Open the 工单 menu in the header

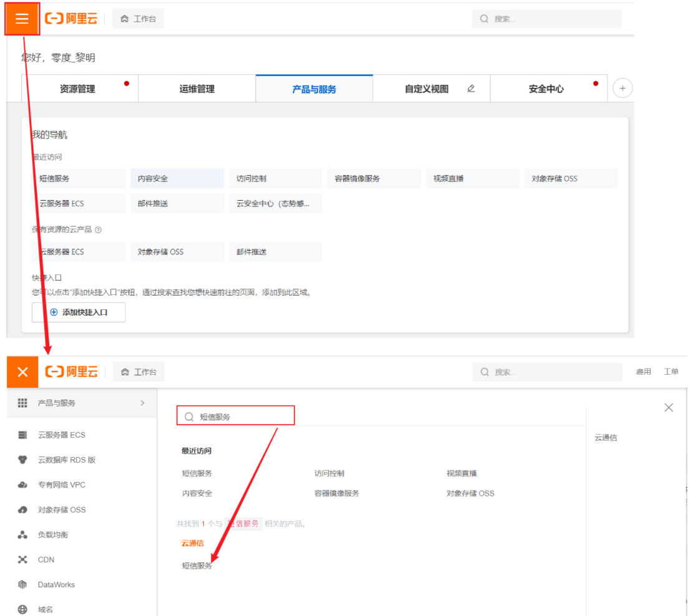(671, 372)
